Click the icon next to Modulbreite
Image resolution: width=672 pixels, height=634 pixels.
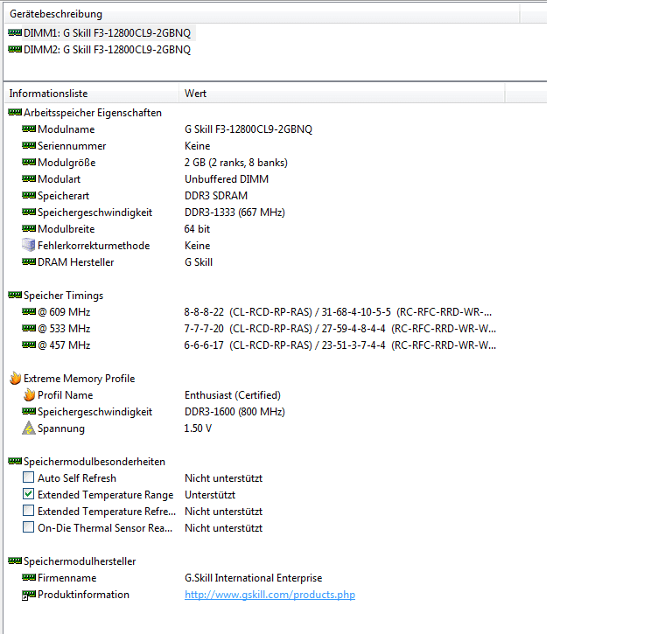29,228
